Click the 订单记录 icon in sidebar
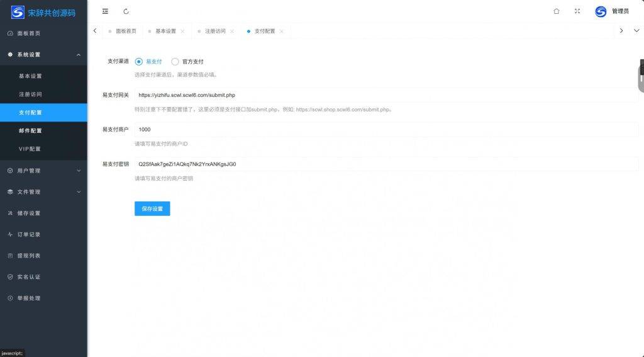The width and height of the screenshot is (644, 357). pyautogui.click(x=10, y=234)
